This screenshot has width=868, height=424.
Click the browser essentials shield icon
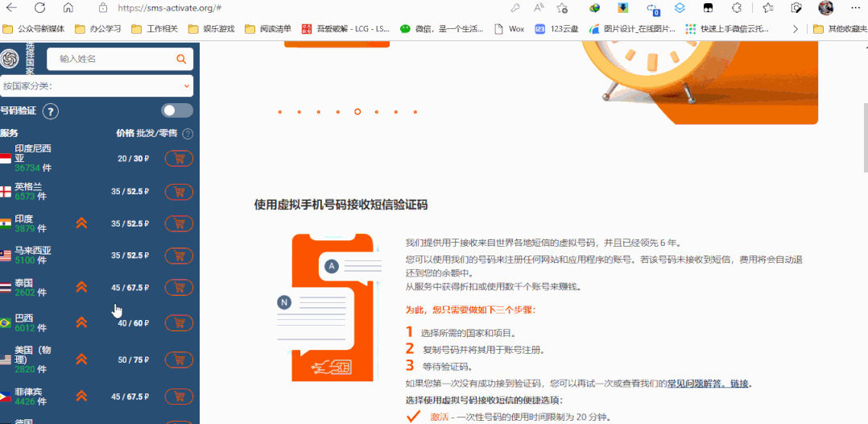(x=796, y=8)
